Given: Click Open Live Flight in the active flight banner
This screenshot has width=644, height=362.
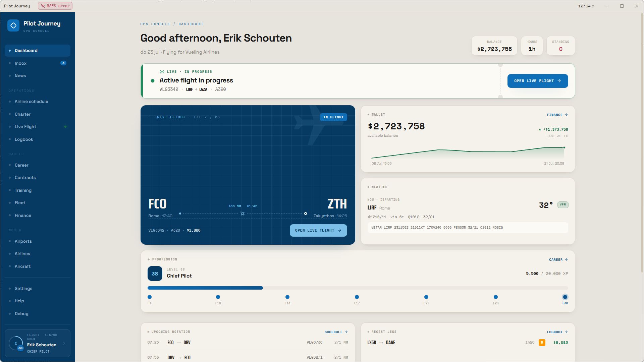Looking at the screenshot, I should pyautogui.click(x=538, y=81).
